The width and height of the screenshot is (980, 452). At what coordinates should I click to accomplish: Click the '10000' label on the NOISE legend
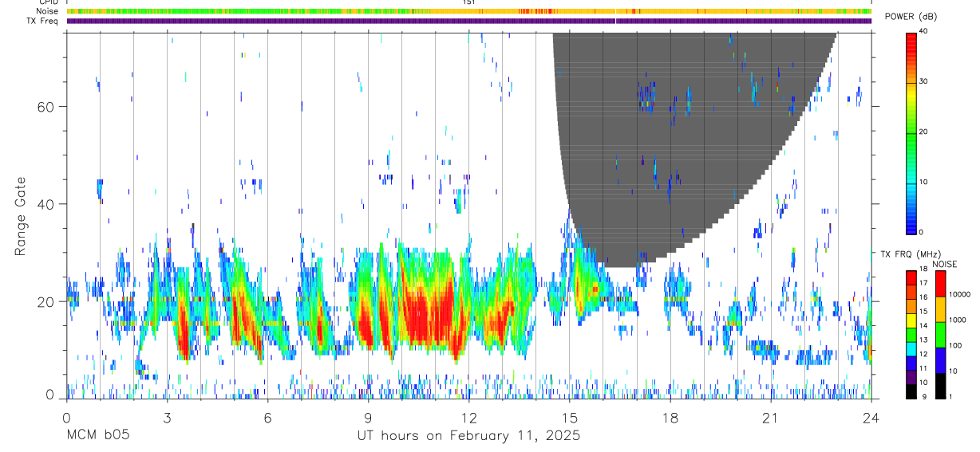point(961,294)
